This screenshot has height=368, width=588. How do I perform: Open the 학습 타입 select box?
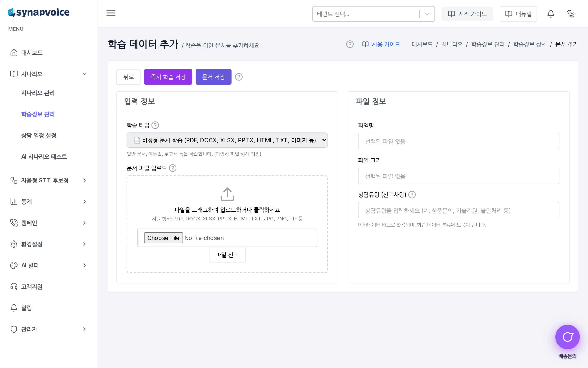[227, 140]
